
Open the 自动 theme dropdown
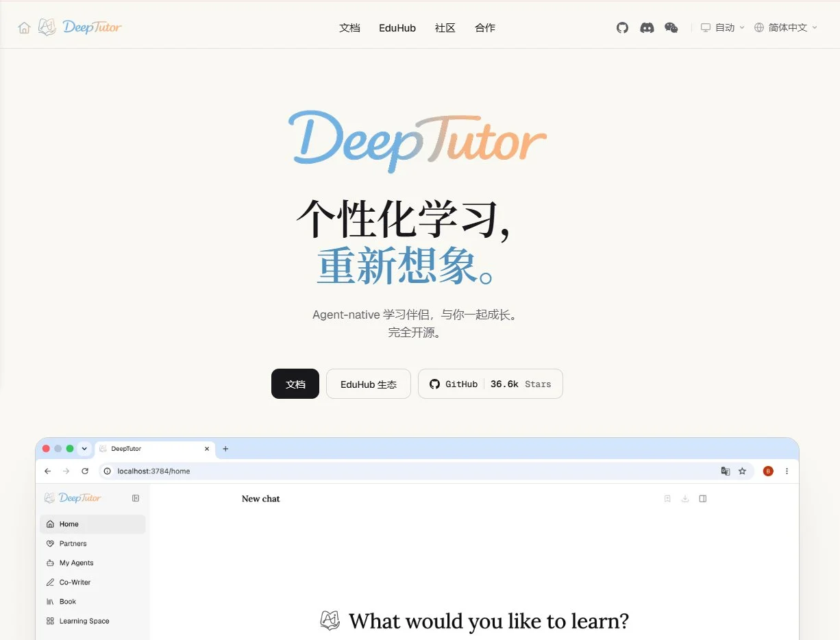click(722, 27)
